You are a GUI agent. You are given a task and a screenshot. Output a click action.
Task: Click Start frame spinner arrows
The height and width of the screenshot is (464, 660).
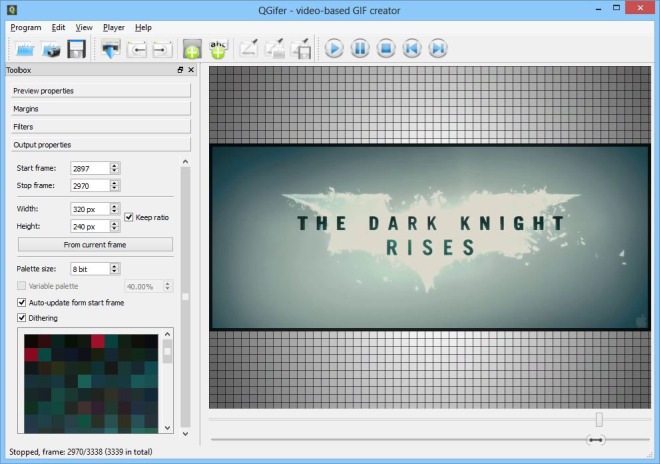pyautogui.click(x=114, y=168)
